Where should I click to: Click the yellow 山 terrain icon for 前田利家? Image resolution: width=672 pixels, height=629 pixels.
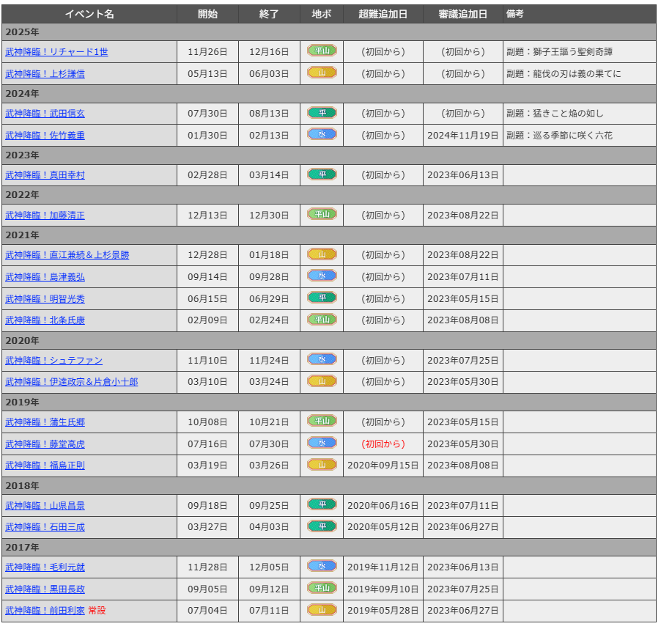point(322,610)
